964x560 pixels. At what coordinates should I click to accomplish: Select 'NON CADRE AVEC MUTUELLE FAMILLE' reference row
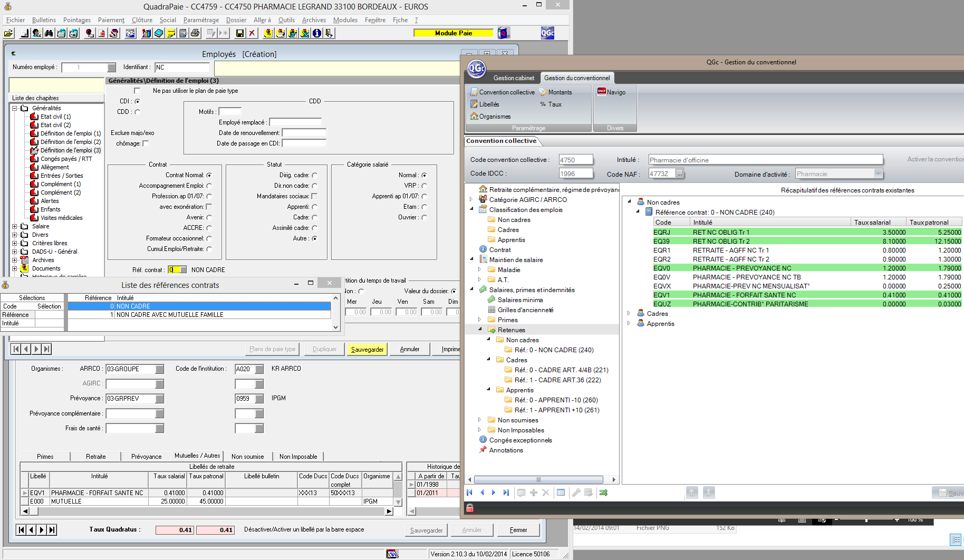point(199,315)
